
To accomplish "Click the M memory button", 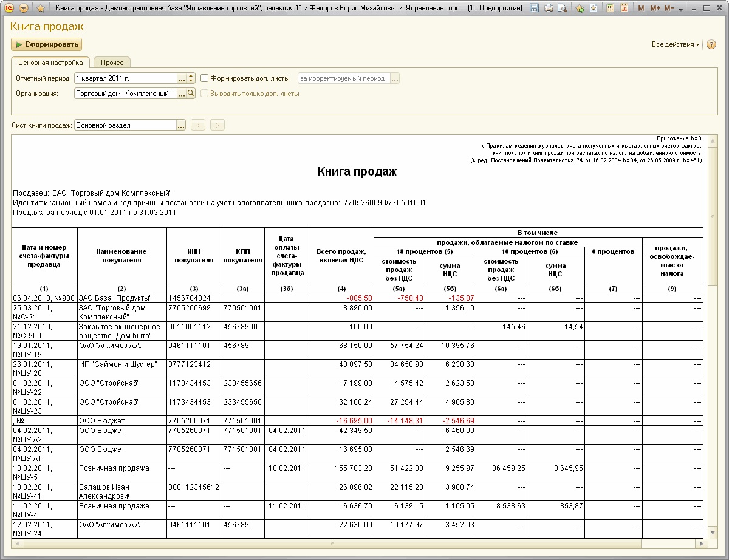I will point(642,9).
